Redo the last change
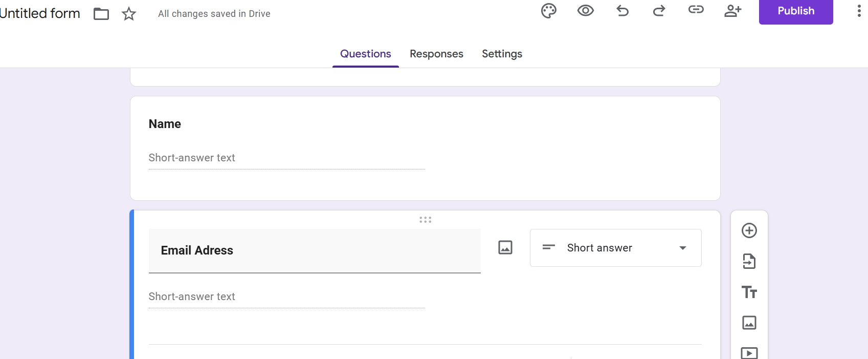Image resolution: width=868 pixels, height=359 pixels. pyautogui.click(x=659, y=10)
